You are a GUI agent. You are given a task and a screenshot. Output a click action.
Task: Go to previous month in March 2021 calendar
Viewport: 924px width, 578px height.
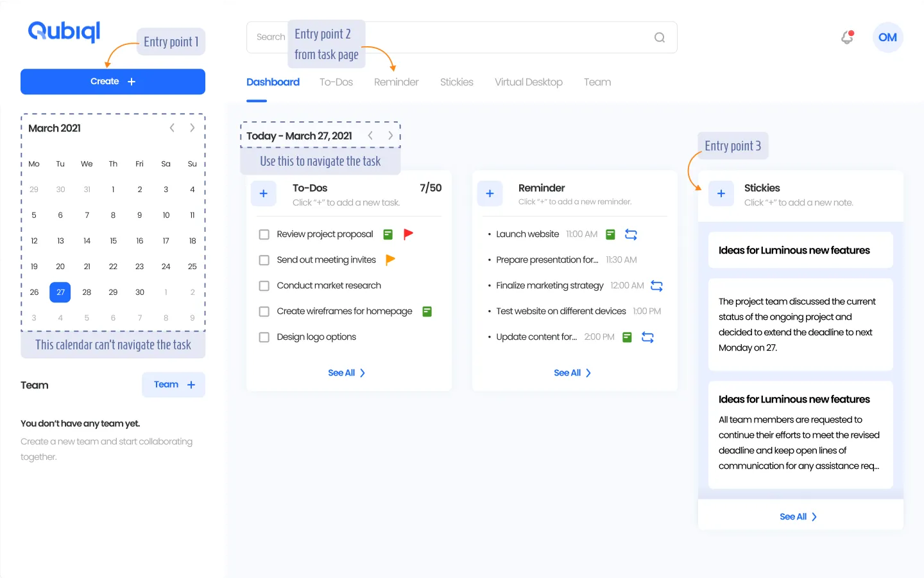click(x=172, y=128)
